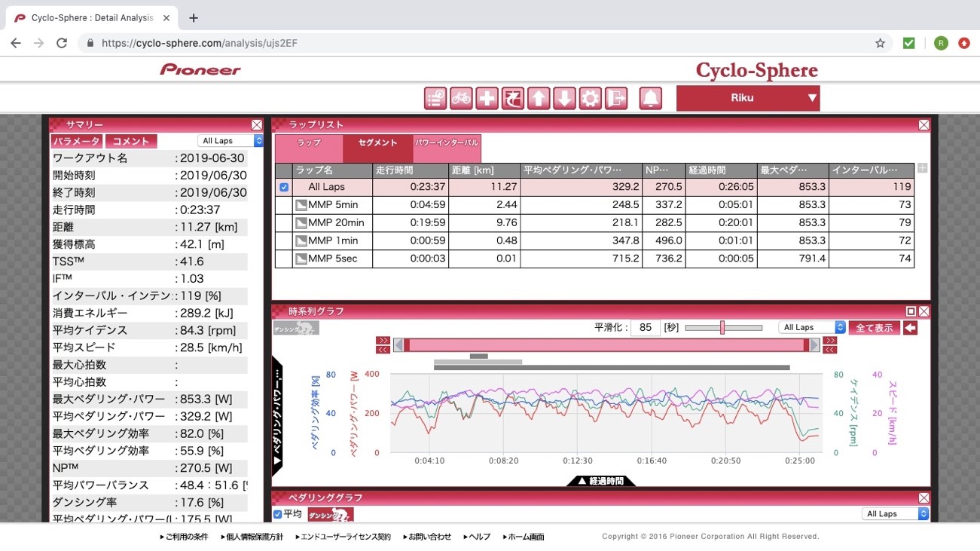Click the upload arrow toolbar icon
Viewport: 980px width, 551px height.
point(538,99)
